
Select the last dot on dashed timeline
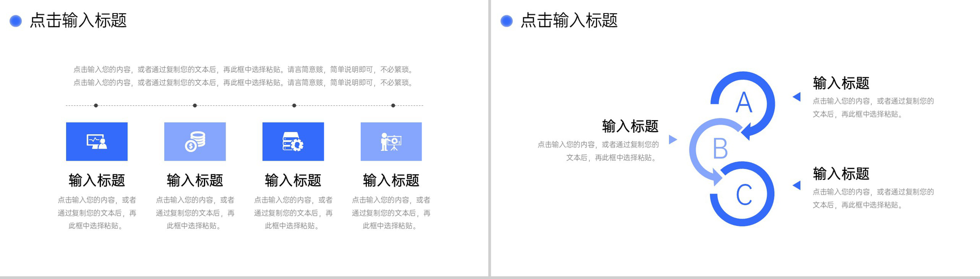coord(393,105)
